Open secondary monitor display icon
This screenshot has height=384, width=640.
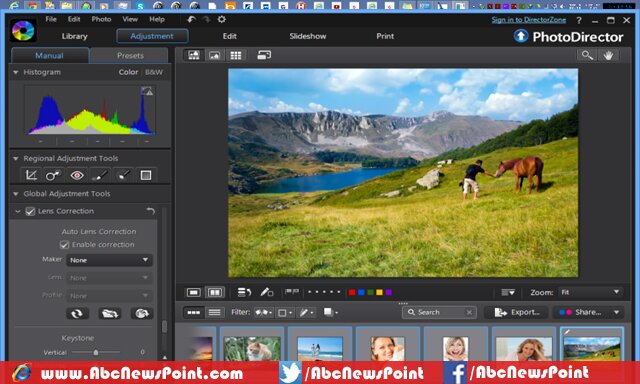tap(264, 55)
